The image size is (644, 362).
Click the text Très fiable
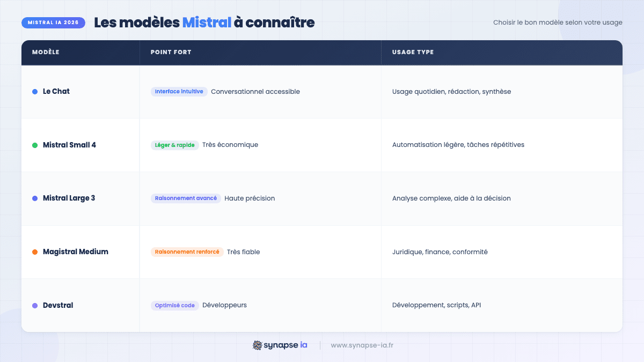[243, 252]
